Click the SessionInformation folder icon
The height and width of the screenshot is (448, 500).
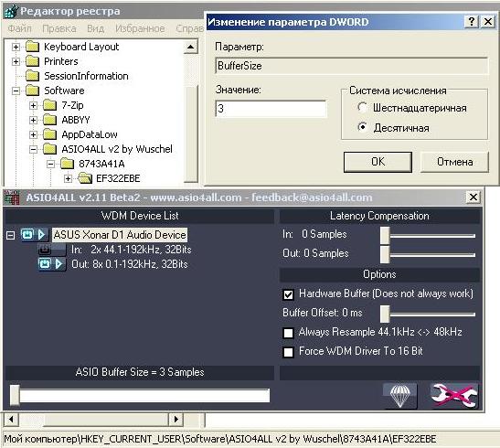pos(33,76)
